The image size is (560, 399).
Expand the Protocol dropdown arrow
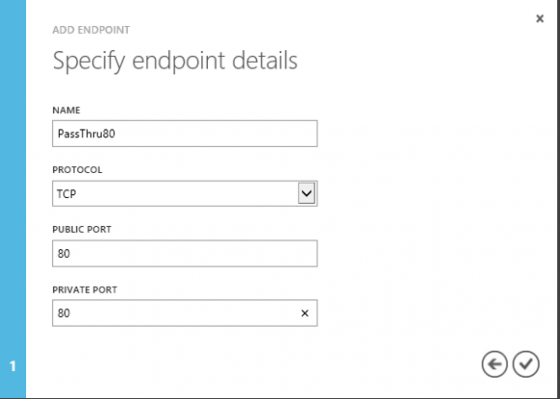[306, 194]
